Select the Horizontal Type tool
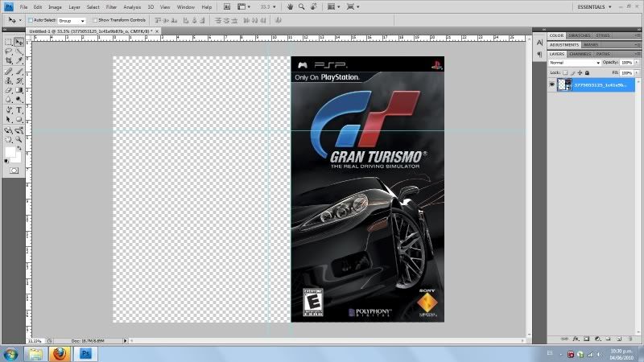 point(19,110)
